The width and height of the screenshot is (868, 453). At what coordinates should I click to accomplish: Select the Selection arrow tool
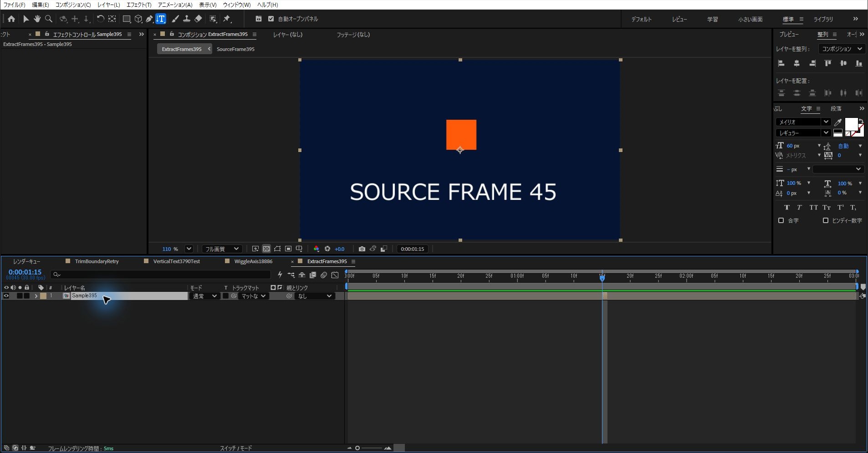[26, 19]
